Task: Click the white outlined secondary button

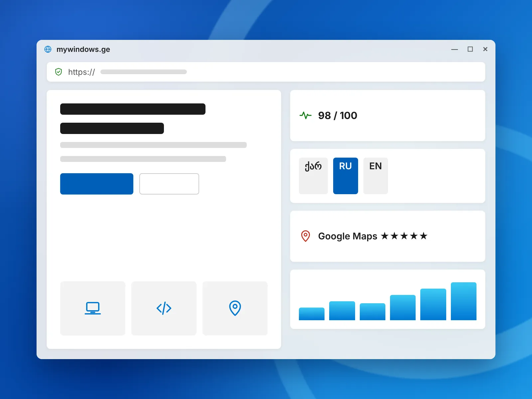Action: click(x=169, y=184)
